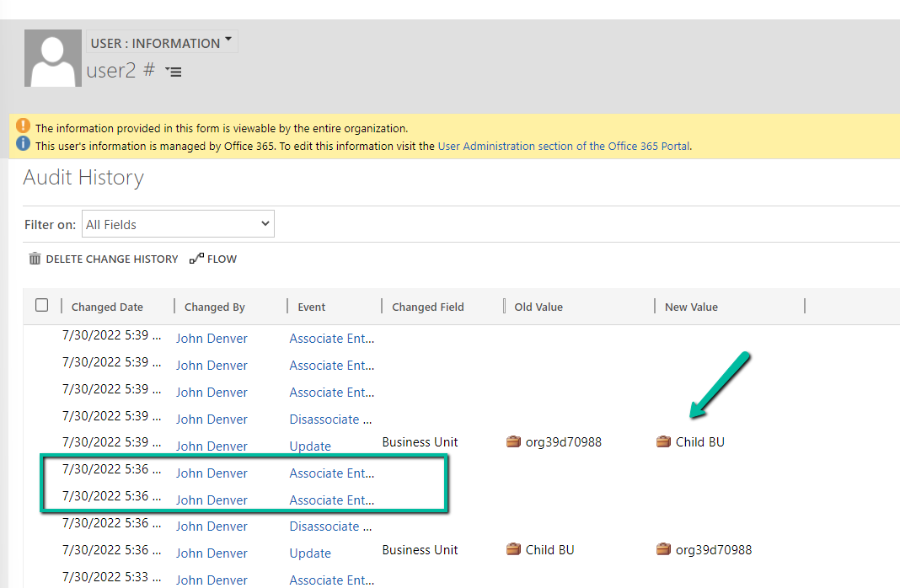Viewport: 900px width, 588px height.
Task: Click the user profile avatar image
Action: pos(53,58)
